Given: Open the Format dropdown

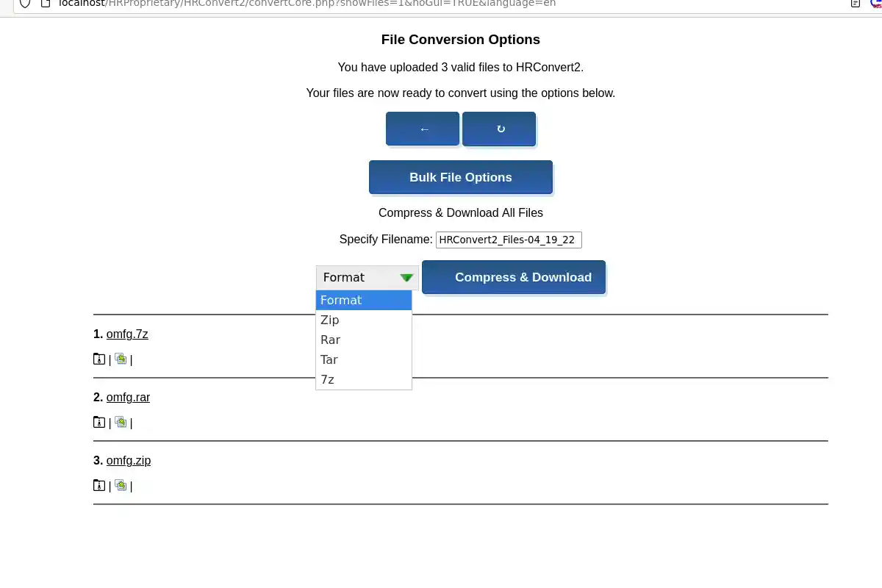Looking at the screenshot, I should click(366, 277).
